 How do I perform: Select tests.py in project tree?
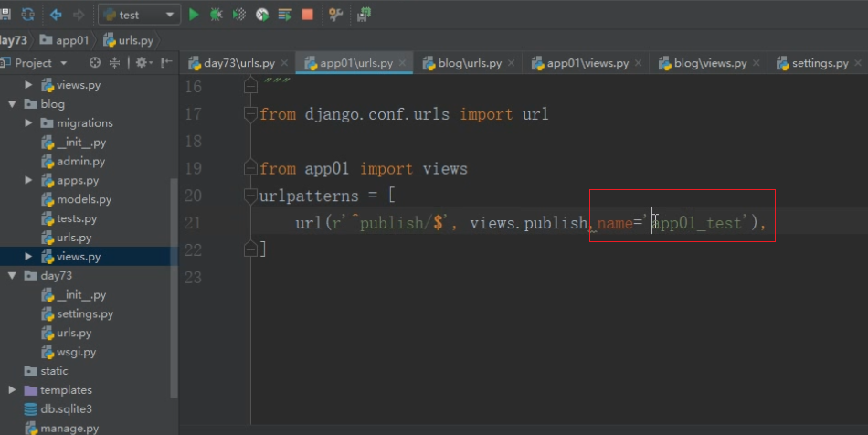[x=69, y=218]
